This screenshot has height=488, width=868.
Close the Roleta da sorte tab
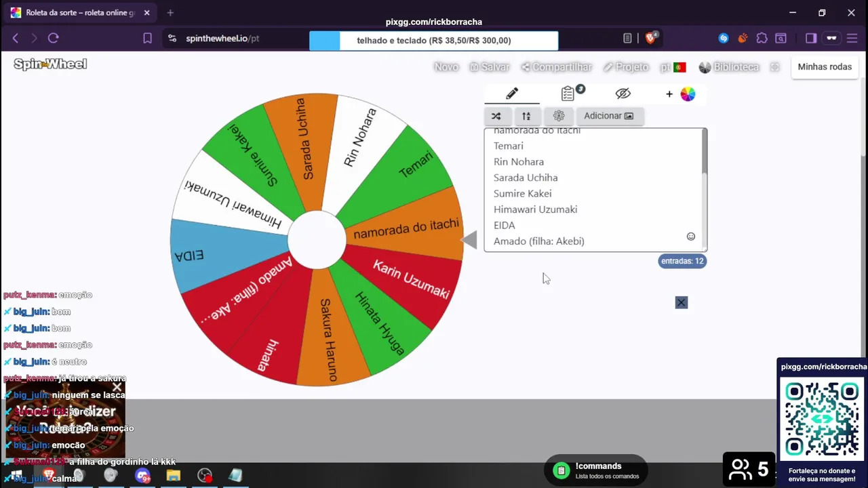tap(146, 12)
